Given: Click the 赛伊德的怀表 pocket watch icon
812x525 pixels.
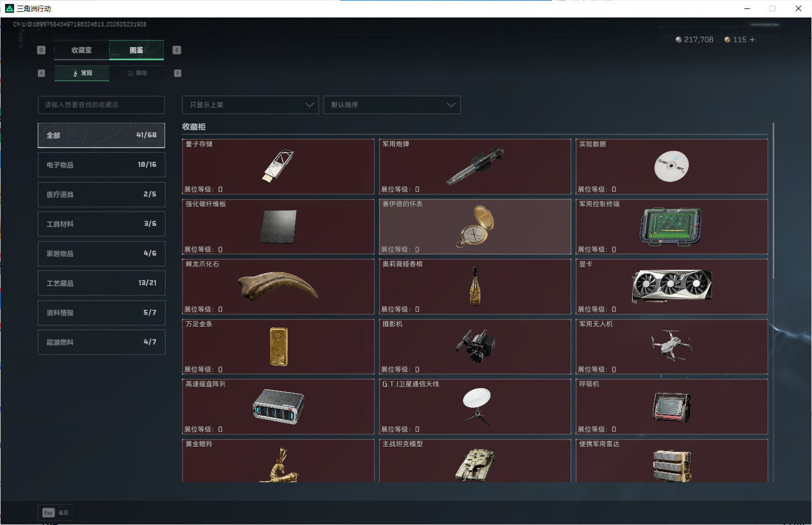Looking at the screenshot, I should (475, 226).
